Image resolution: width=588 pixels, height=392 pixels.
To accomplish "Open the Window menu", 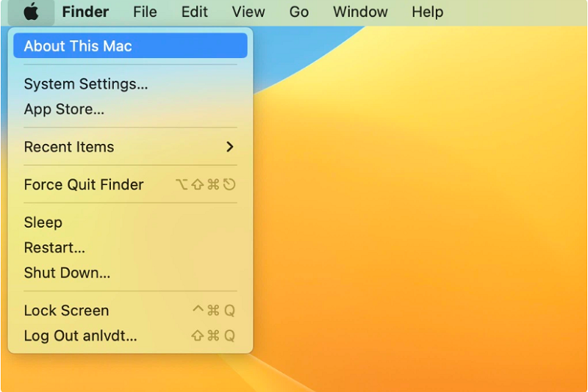I will pyautogui.click(x=360, y=12).
